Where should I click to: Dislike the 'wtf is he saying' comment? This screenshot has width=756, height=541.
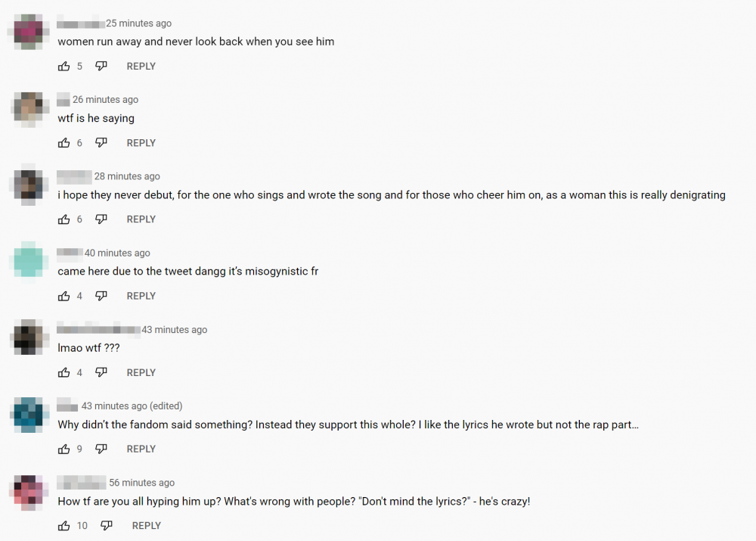tap(101, 143)
